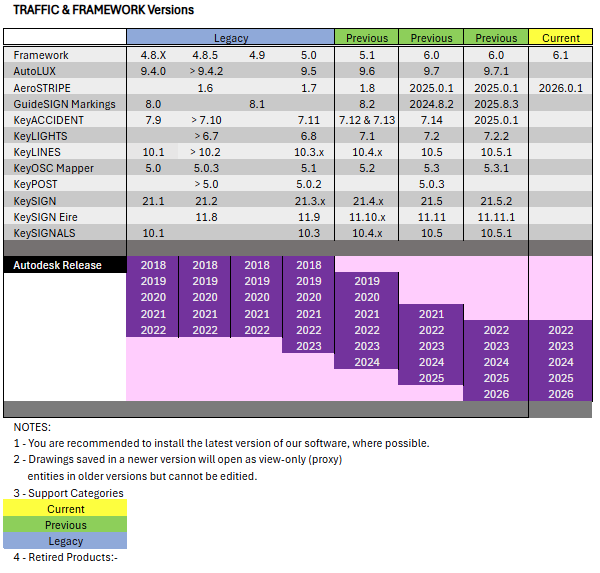Click the KeySIGN Eire row label
Viewport: 600px width, 573px height.
point(46,216)
